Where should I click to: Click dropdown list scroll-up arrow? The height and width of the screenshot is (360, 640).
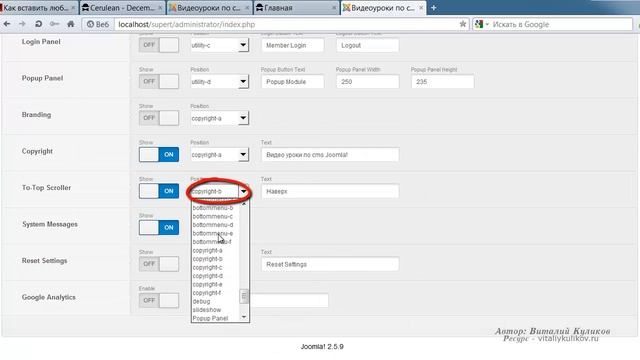tap(244, 203)
